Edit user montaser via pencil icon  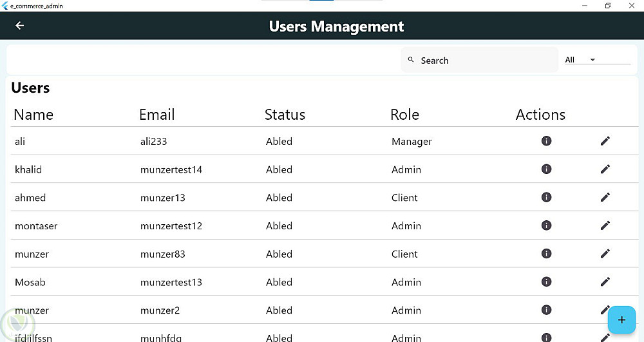point(605,225)
